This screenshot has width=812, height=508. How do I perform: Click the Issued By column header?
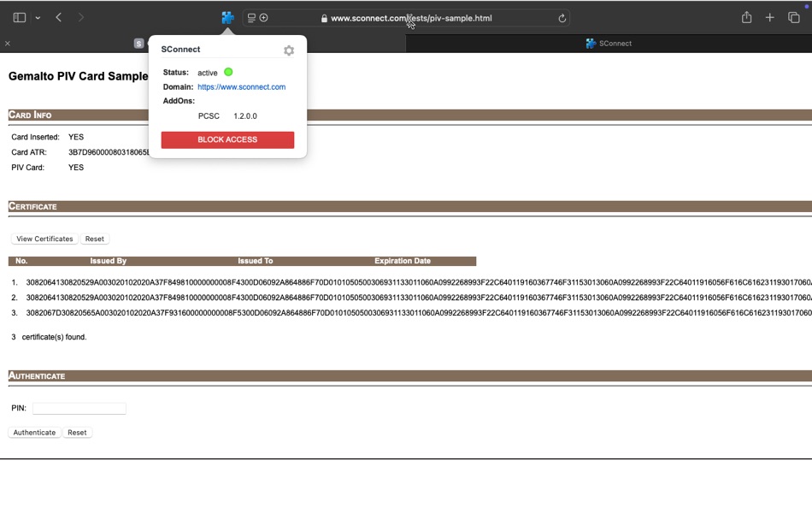coord(109,261)
